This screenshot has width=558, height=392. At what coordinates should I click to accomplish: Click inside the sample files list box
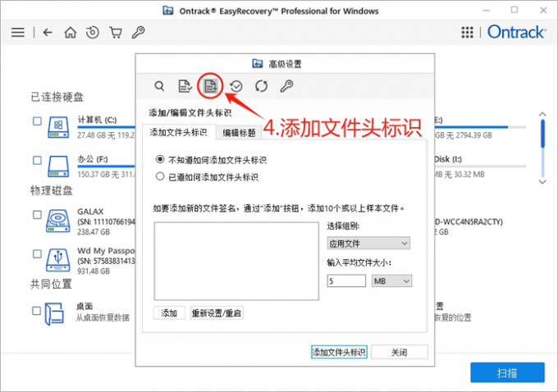(236, 261)
